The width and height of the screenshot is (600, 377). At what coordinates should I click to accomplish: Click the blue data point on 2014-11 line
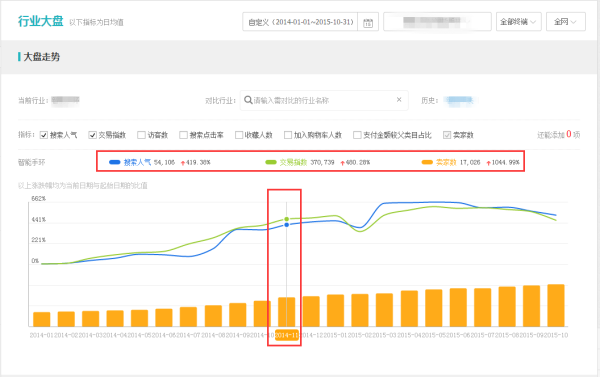[287, 225]
